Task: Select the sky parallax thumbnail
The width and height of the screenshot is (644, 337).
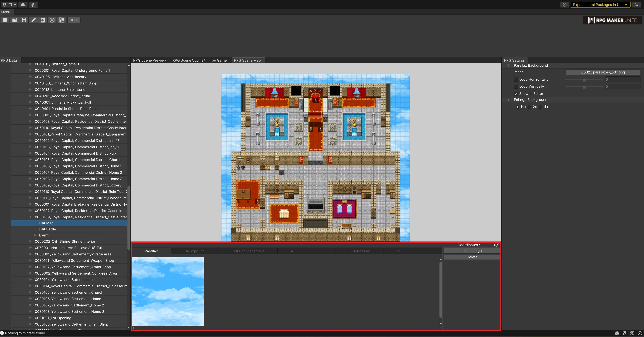Action: point(167,291)
